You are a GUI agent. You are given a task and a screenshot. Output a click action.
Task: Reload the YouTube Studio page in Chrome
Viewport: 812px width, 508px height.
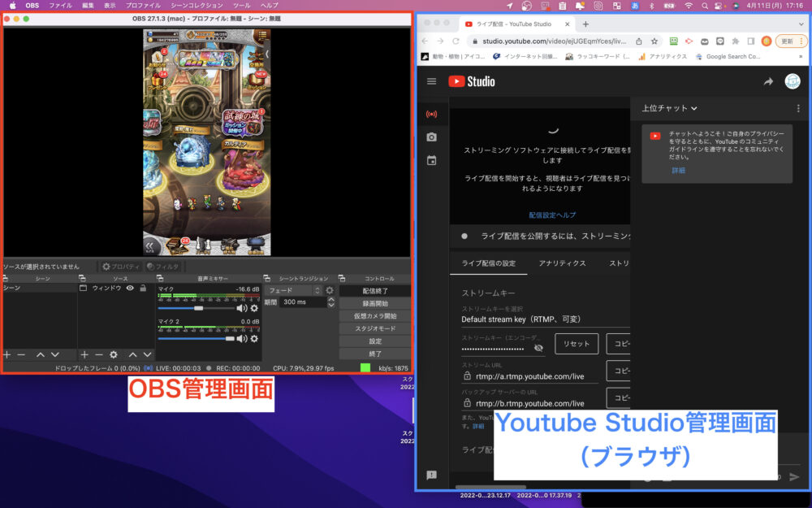click(x=456, y=41)
